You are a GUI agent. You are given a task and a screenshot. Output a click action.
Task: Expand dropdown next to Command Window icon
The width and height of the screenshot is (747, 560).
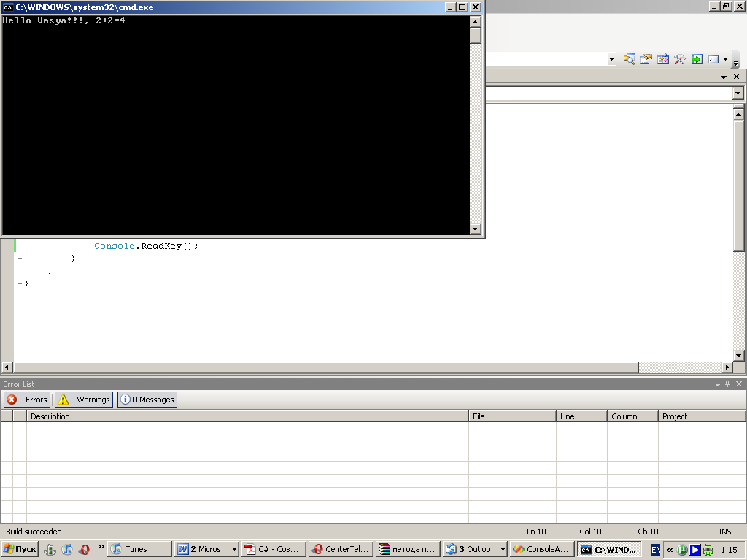725,60
